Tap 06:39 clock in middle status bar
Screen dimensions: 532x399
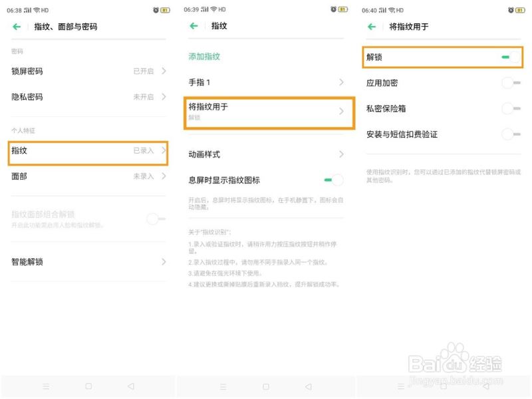pos(192,9)
